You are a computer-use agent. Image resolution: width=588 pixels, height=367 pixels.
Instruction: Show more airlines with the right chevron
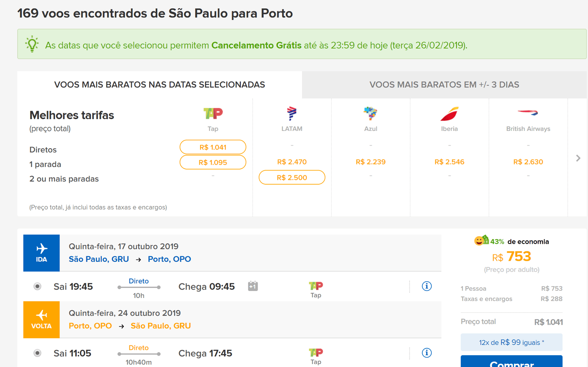[578, 158]
